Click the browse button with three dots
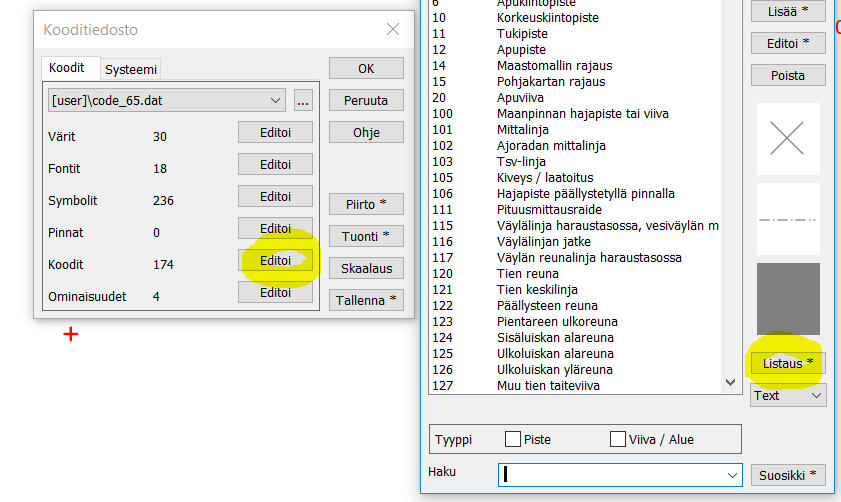Viewport: 841px width, 502px height. (x=304, y=100)
